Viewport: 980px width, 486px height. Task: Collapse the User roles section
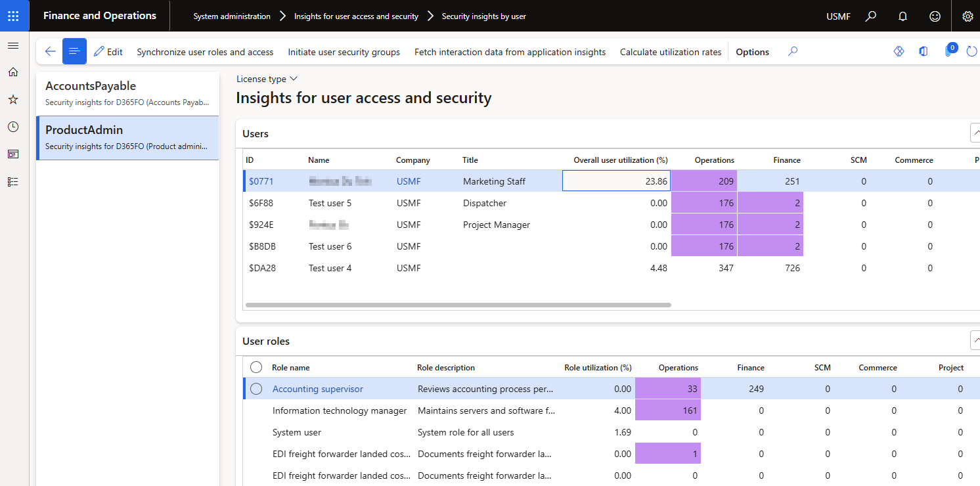[975, 341]
